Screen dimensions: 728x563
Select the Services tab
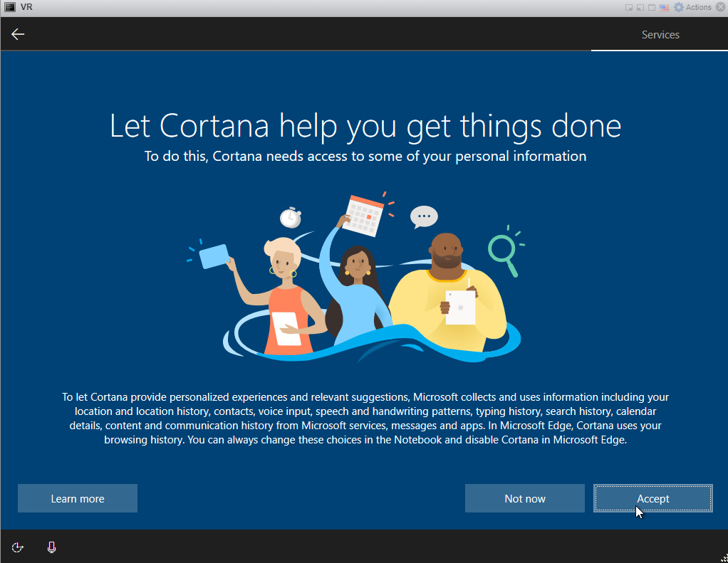[x=660, y=35]
